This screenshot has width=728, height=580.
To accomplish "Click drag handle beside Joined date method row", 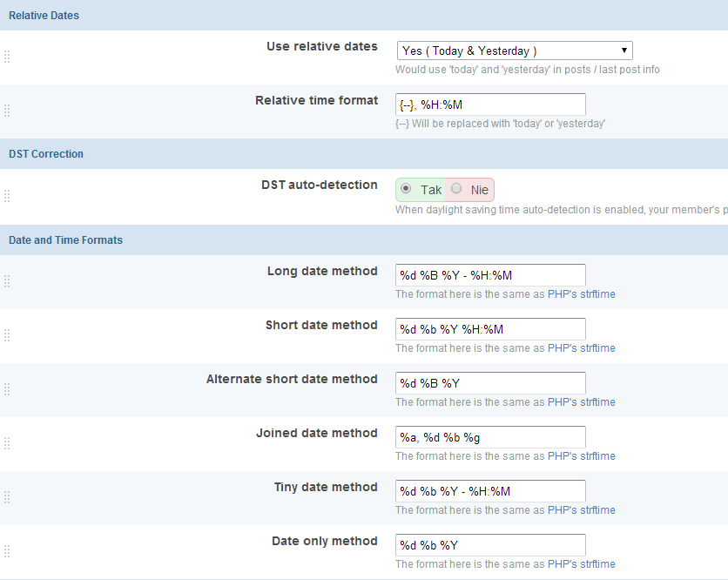I will point(7,443).
